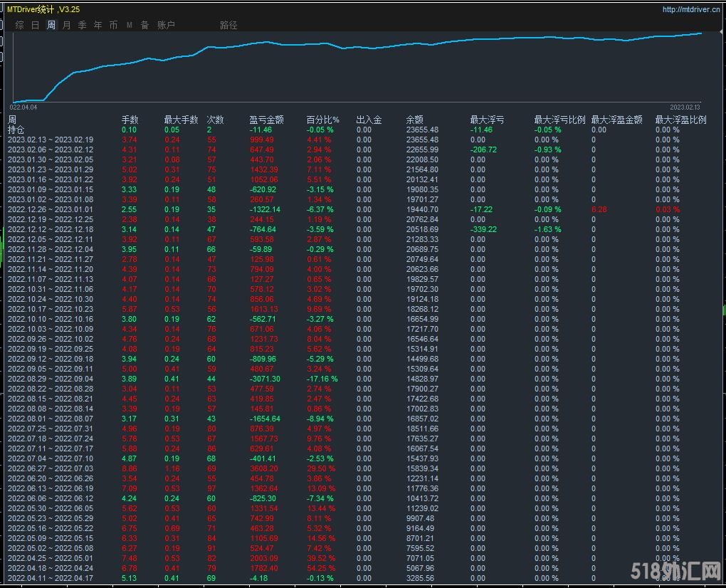Click the 路径 path button

[x=228, y=25]
